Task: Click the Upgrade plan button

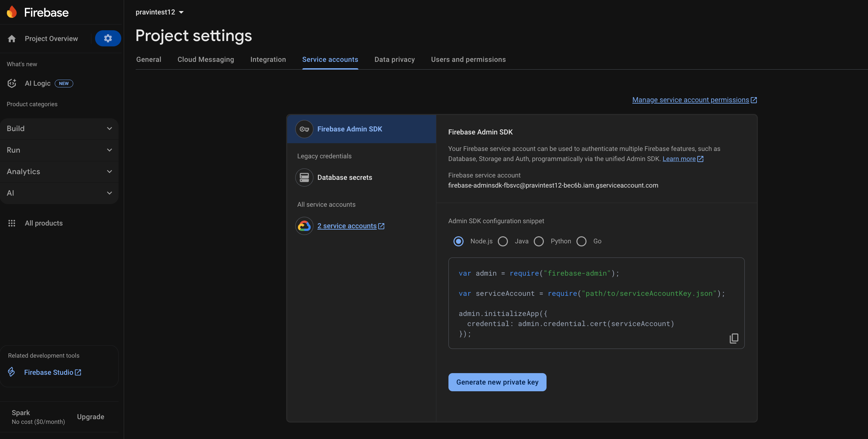Action: (x=91, y=417)
